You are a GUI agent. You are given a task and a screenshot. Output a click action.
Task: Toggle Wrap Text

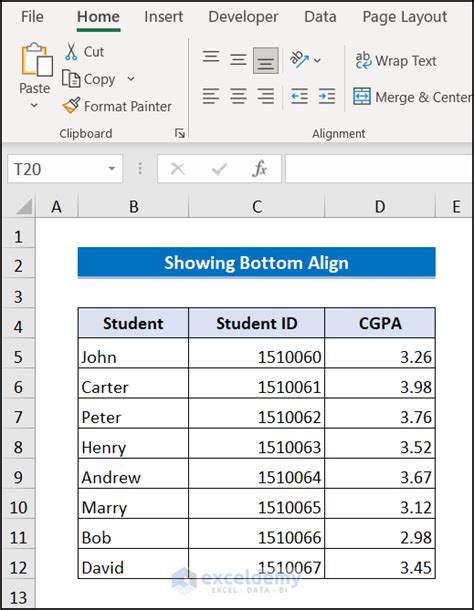click(x=396, y=61)
